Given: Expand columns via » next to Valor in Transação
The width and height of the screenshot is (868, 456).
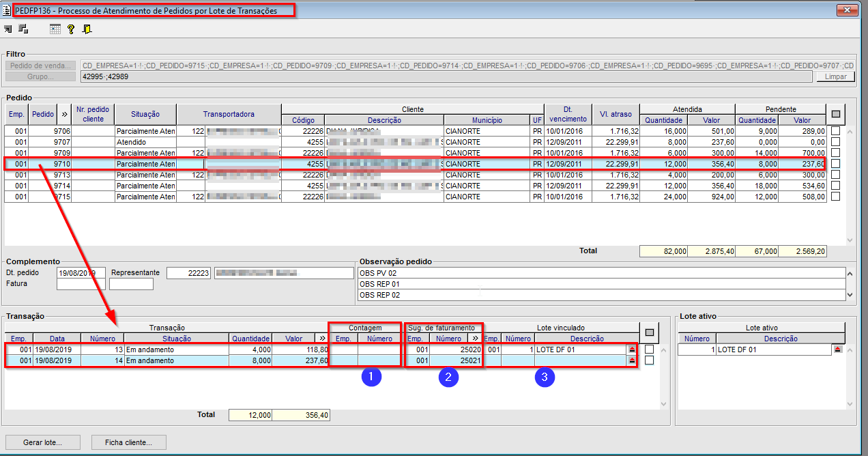Looking at the screenshot, I should (x=322, y=339).
